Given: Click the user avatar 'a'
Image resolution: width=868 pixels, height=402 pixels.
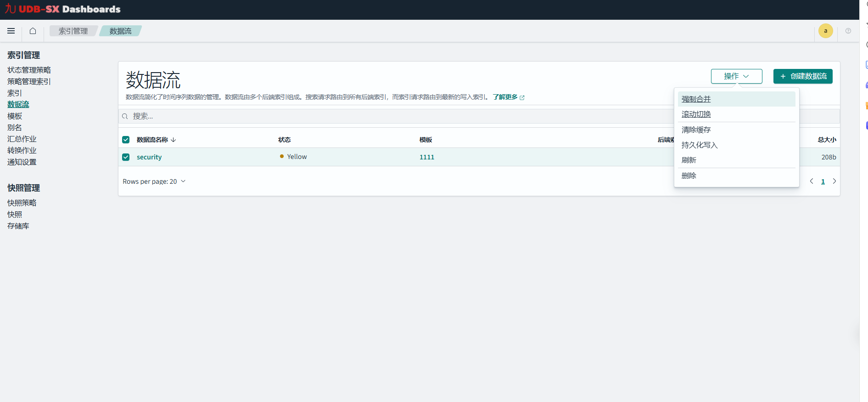Looking at the screenshot, I should pyautogui.click(x=825, y=31).
